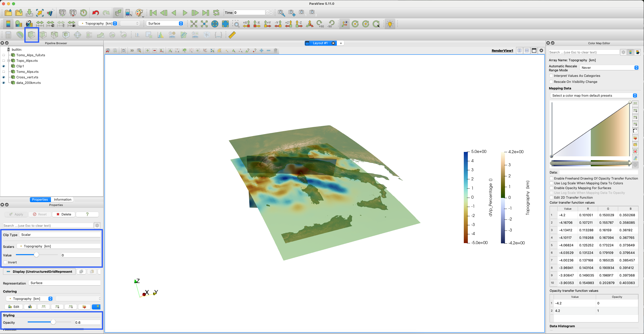644x334 pixels.
Task: Click the Save Data download icon
Action: tap(29, 13)
